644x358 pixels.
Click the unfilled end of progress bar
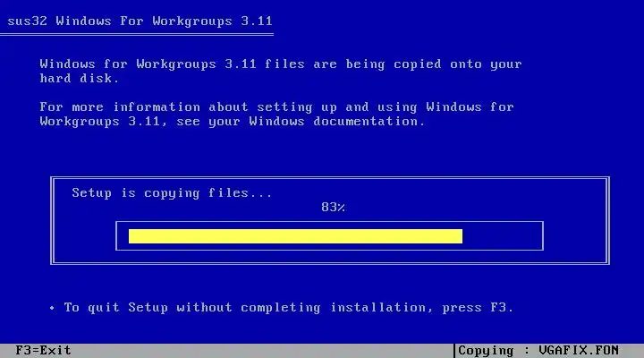[x=502, y=236]
